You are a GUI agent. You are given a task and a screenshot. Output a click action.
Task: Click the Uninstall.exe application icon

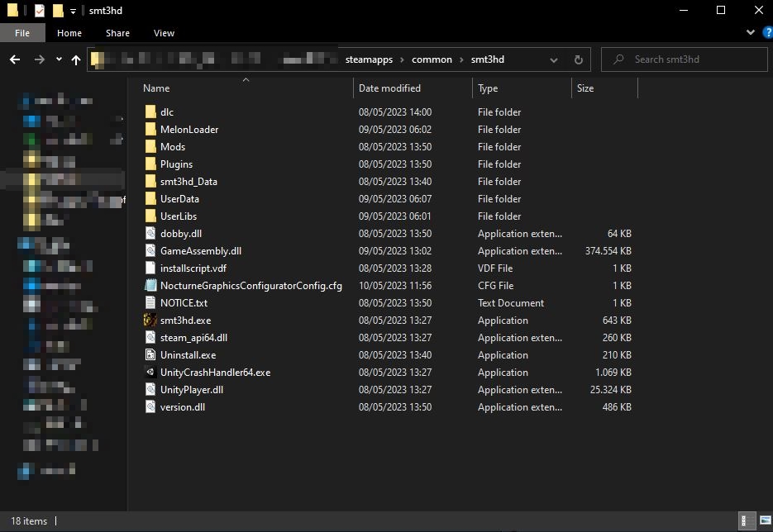[x=150, y=354]
